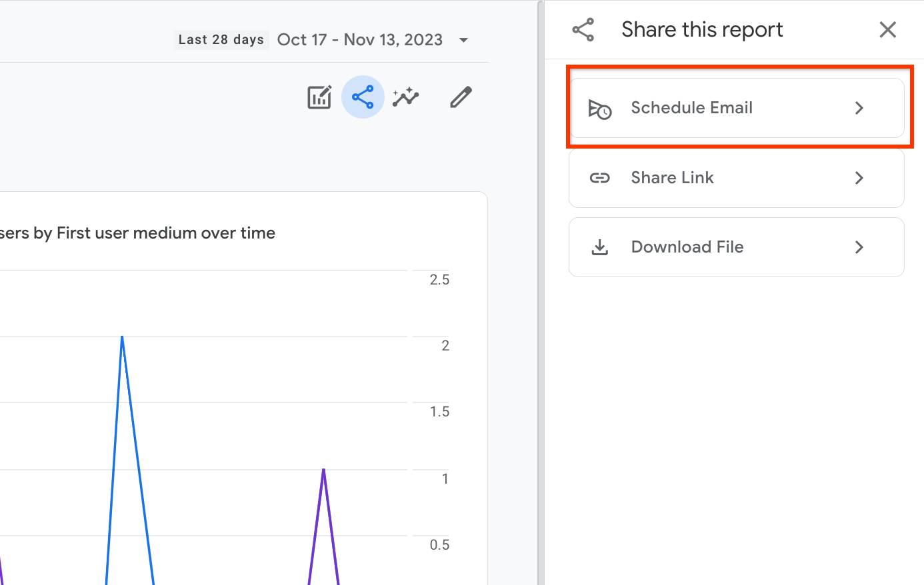Click the purple line peak at value 1
This screenshot has width=924, height=585.
click(x=324, y=470)
